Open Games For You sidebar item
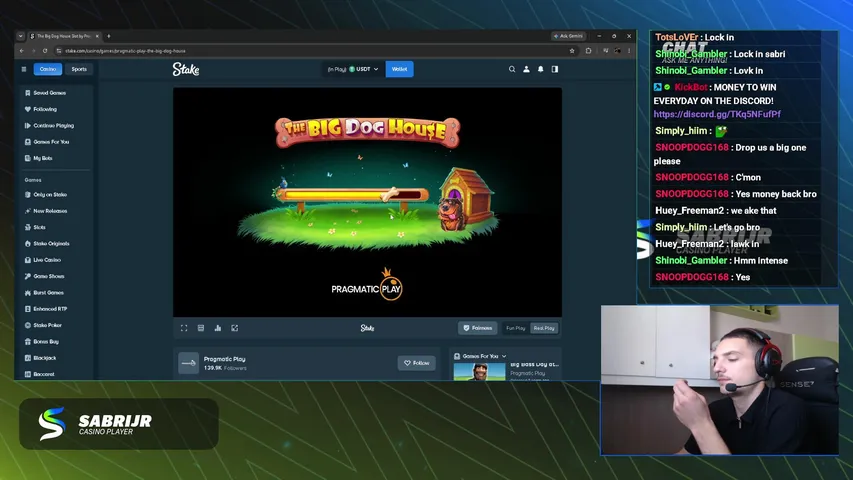 (51, 142)
